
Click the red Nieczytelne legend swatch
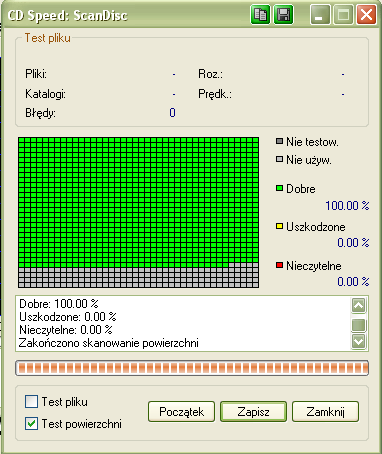coord(279,265)
